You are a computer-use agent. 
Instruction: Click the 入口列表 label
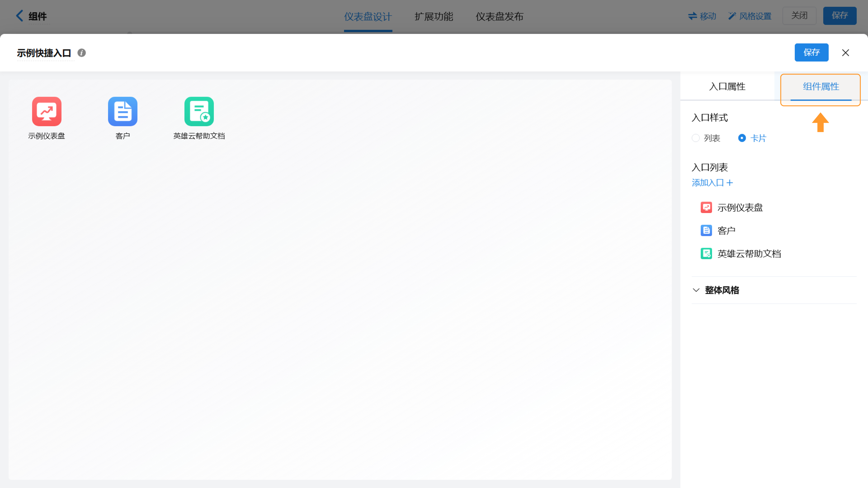[x=710, y=167]
